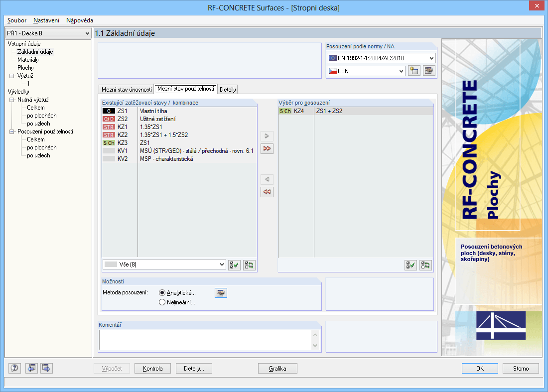The image size is (548, 392).
Task: Select the KV2 MSP - charakteristická row
Action: (x=179, y=159)
